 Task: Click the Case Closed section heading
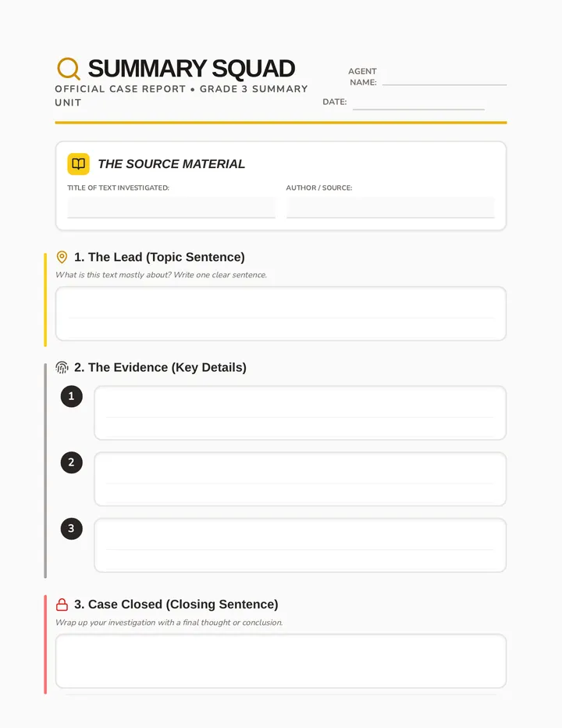pyautogui.click(x=176, y=604)
